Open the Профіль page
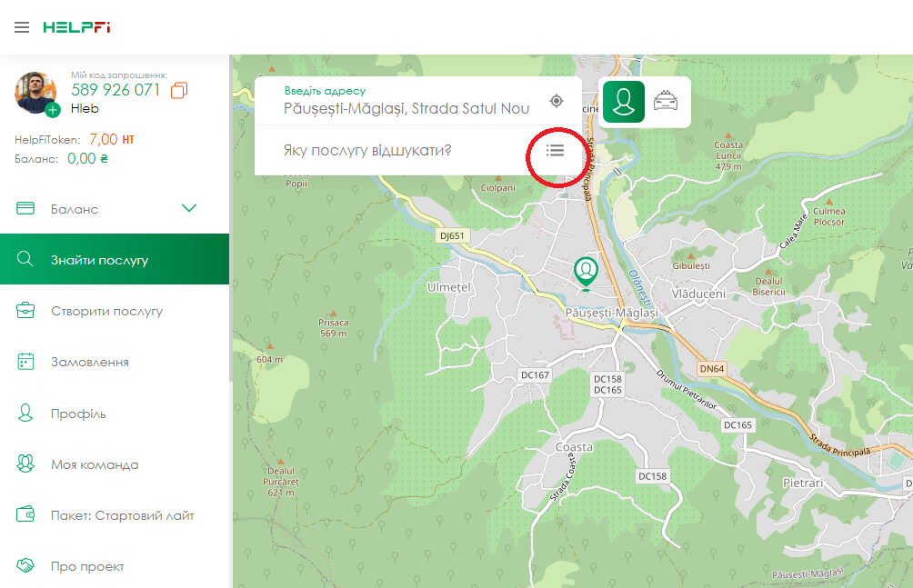This screenshot has height=588, width=913. pos(78,414)
